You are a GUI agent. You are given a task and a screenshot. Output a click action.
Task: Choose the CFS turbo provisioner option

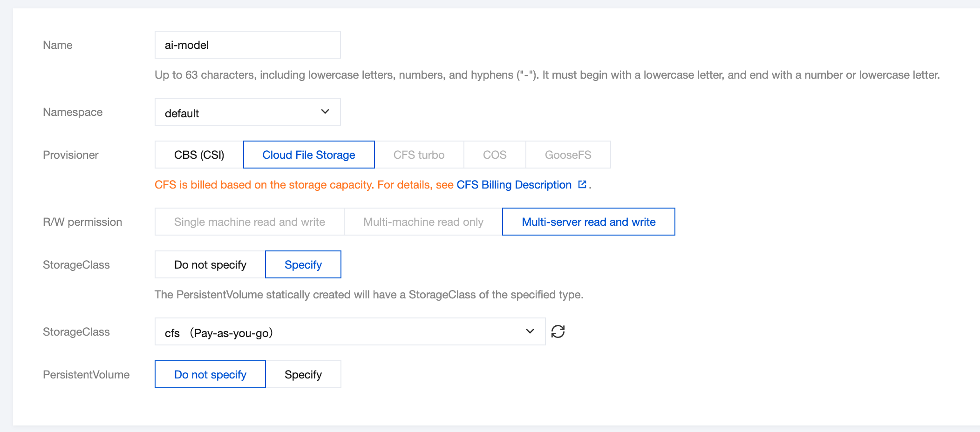[419, 155]
